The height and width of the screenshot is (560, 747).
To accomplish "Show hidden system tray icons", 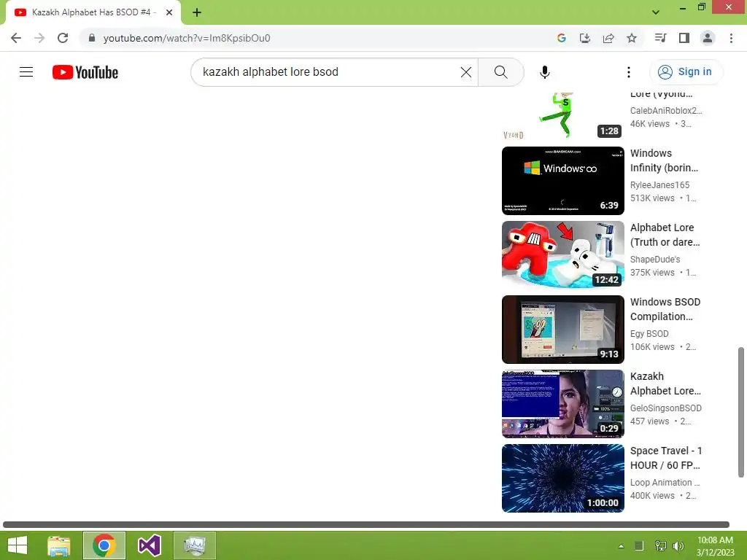I will click(x=621, y=545).
